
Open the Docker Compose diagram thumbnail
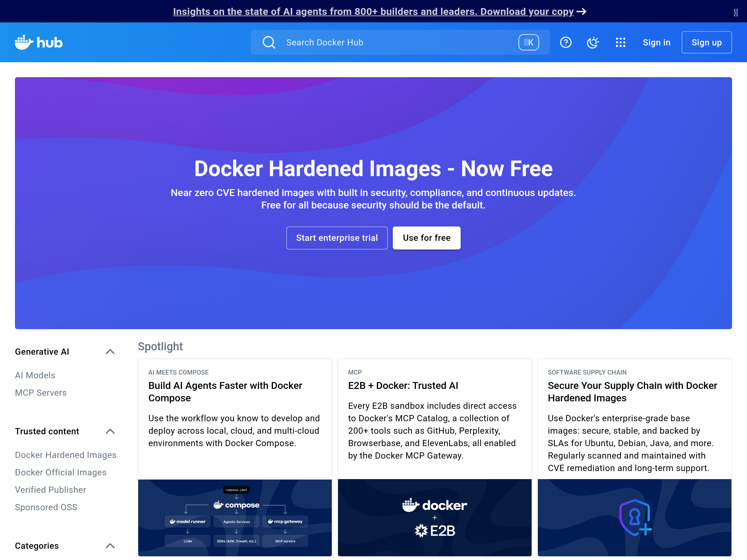click(x=235, y=517)
